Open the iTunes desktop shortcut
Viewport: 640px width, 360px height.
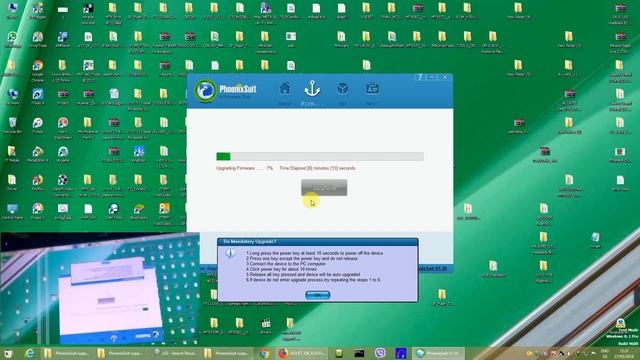point(38,124)
